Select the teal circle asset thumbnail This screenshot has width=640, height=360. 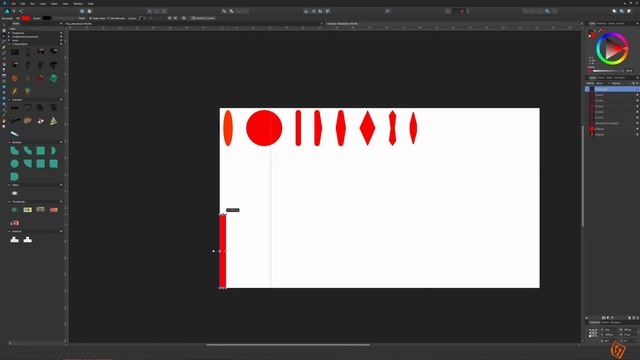15,164
